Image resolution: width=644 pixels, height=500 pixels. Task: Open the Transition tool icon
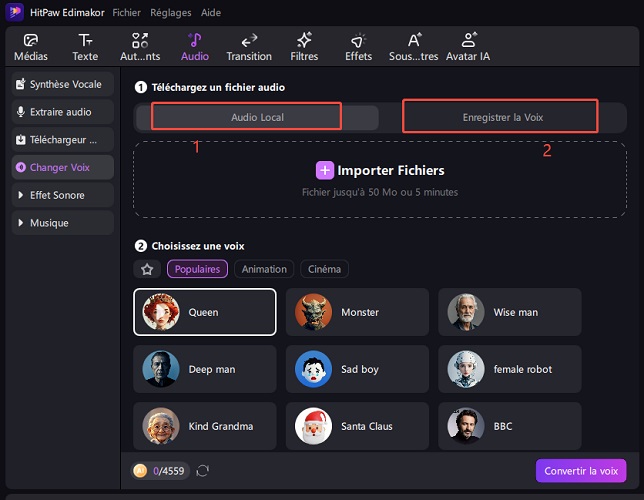pos(249,40)
